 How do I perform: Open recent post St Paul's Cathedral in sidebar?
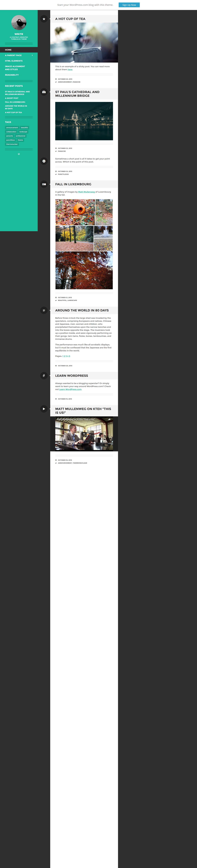(x=17, y=93)
